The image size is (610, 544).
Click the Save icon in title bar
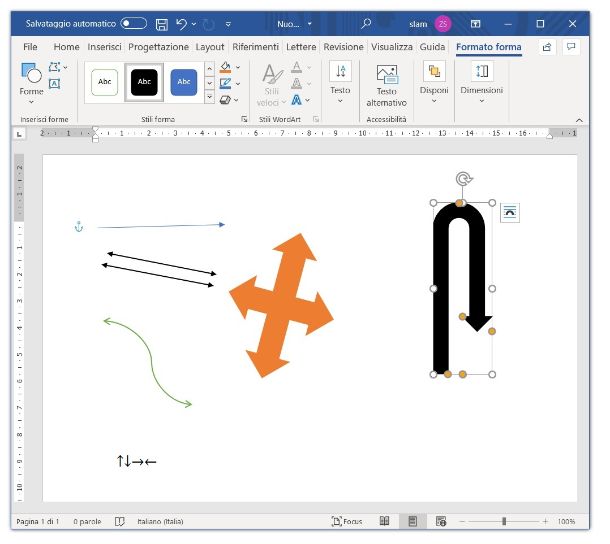point(162,23)
